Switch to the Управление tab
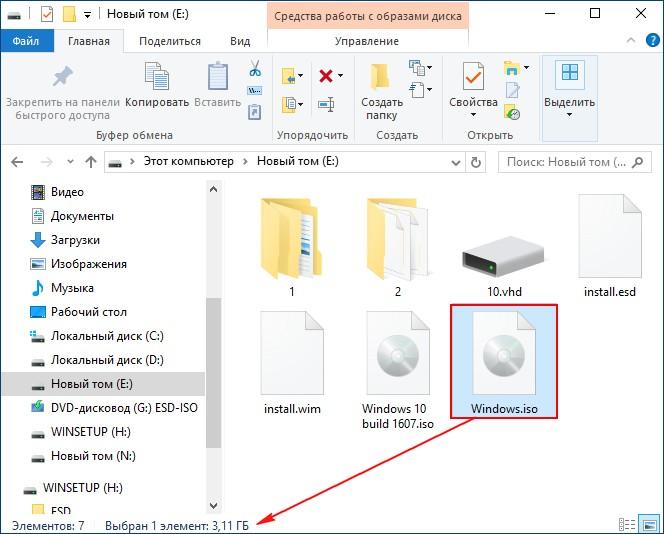The image size is (664, 534). 367,41
